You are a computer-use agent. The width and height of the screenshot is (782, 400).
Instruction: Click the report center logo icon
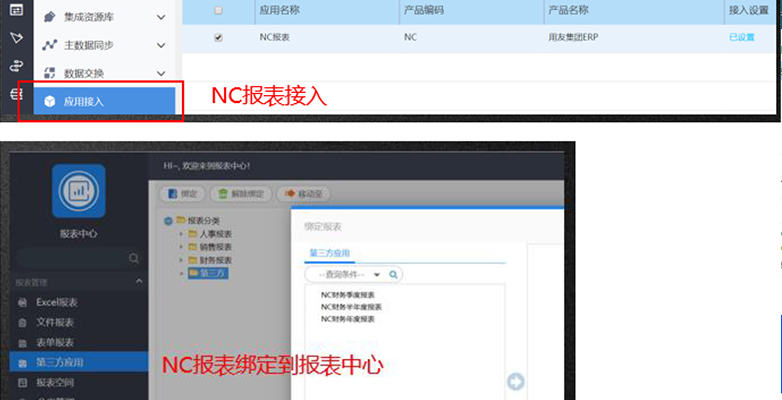coord(79,191)
